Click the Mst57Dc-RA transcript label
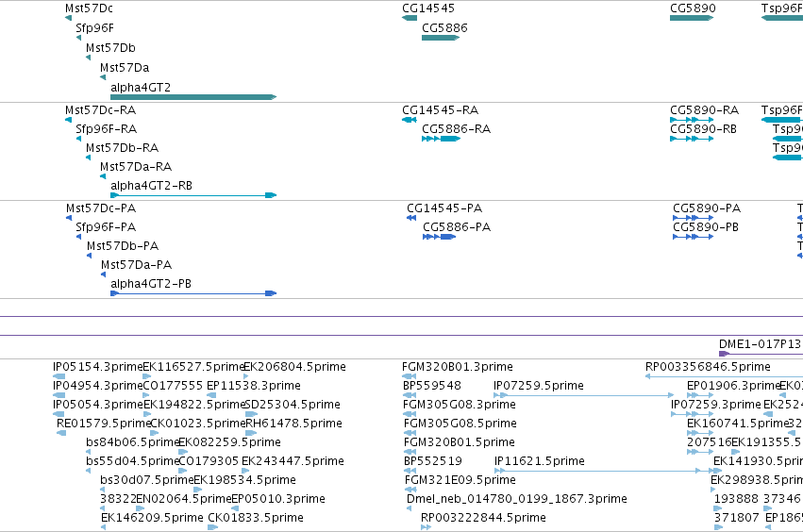 (100, 110)
